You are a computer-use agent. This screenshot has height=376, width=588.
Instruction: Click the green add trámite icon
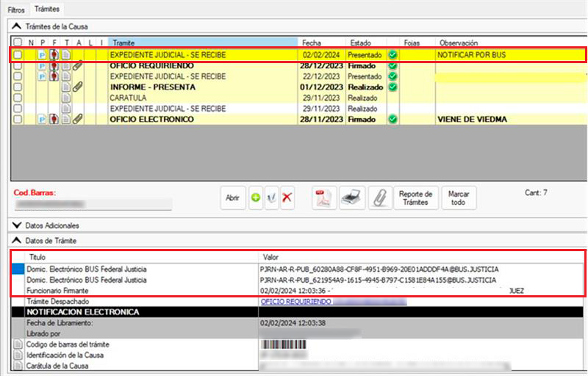pyautogui.click(x=255, y=198)
